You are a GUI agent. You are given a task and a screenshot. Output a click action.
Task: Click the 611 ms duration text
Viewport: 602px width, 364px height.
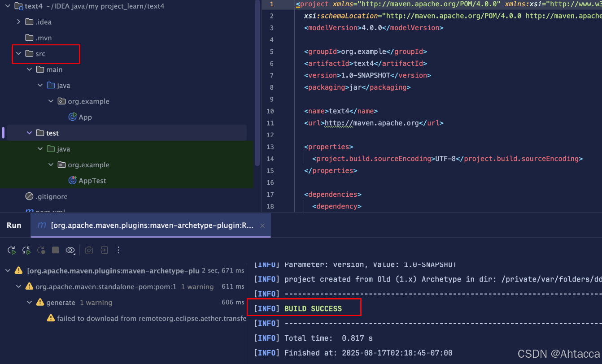click(233, 286)
